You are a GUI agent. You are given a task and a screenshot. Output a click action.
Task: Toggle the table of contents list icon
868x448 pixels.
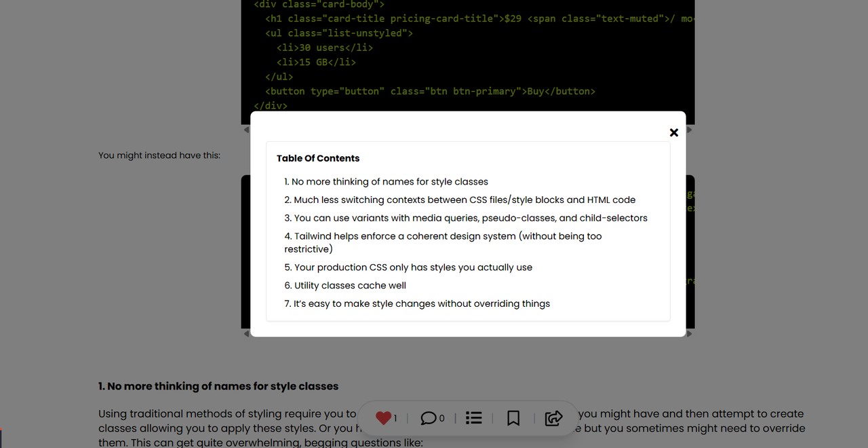point(474,418)
